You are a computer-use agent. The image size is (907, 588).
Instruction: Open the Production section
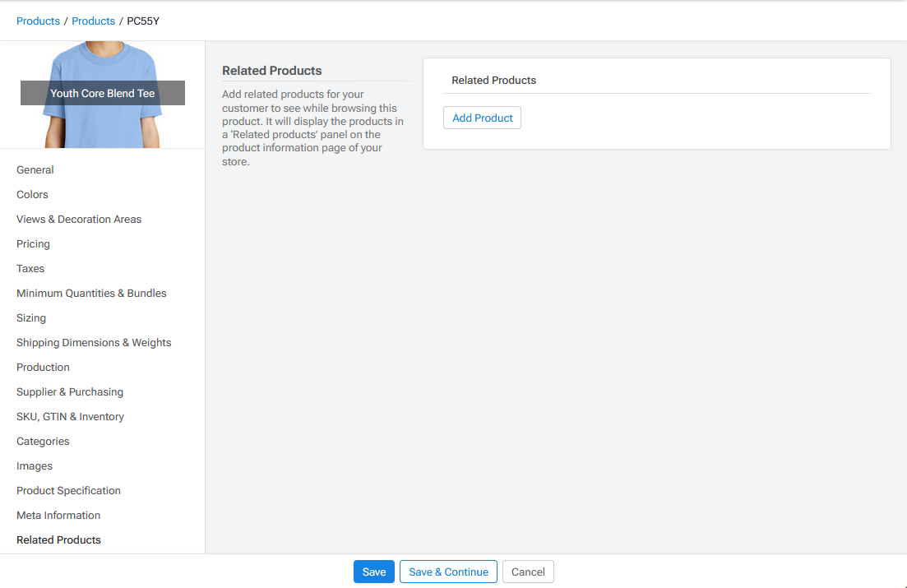(x=43, y=367)
